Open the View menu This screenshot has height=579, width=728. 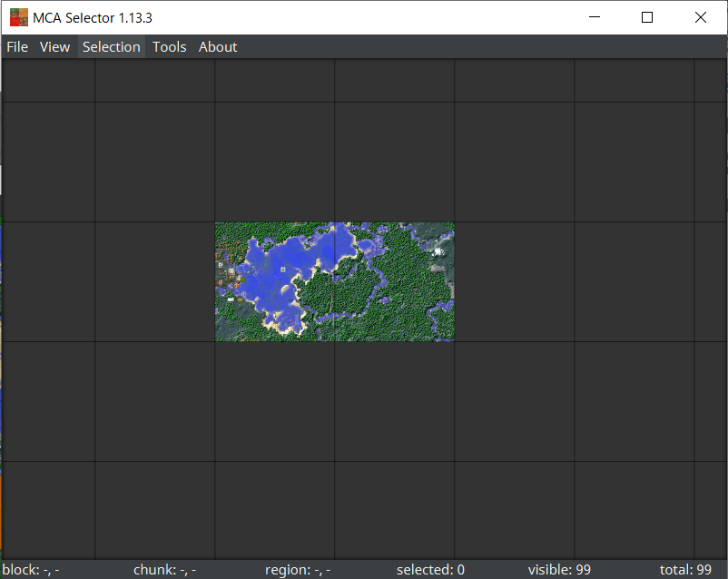(x=54, y=47)
